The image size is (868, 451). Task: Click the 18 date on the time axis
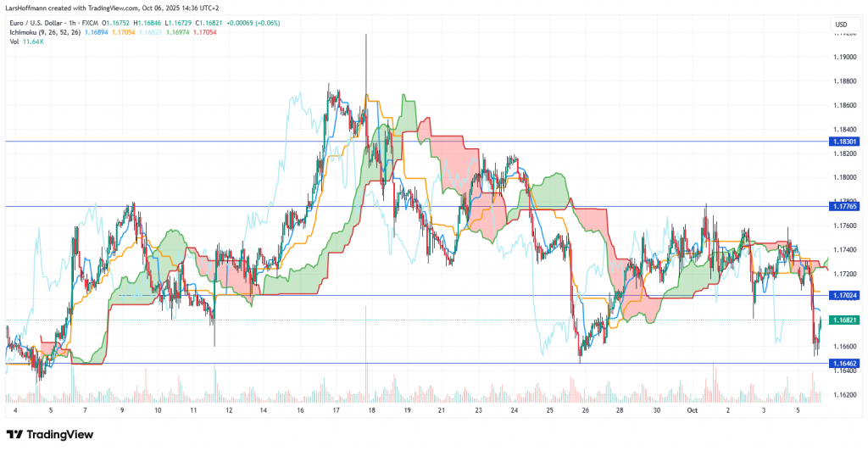click(x=372, y=410)
